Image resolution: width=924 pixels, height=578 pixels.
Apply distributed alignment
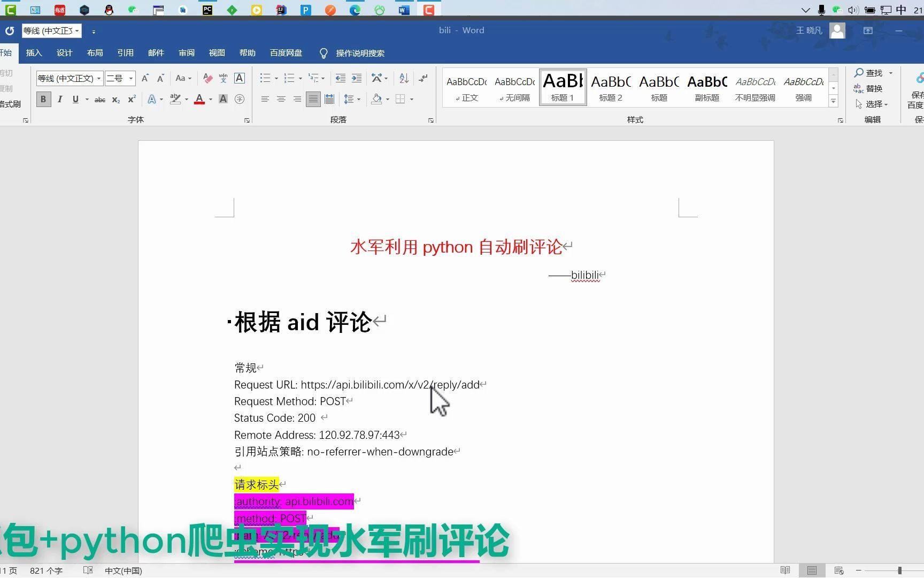coord(329,99)
